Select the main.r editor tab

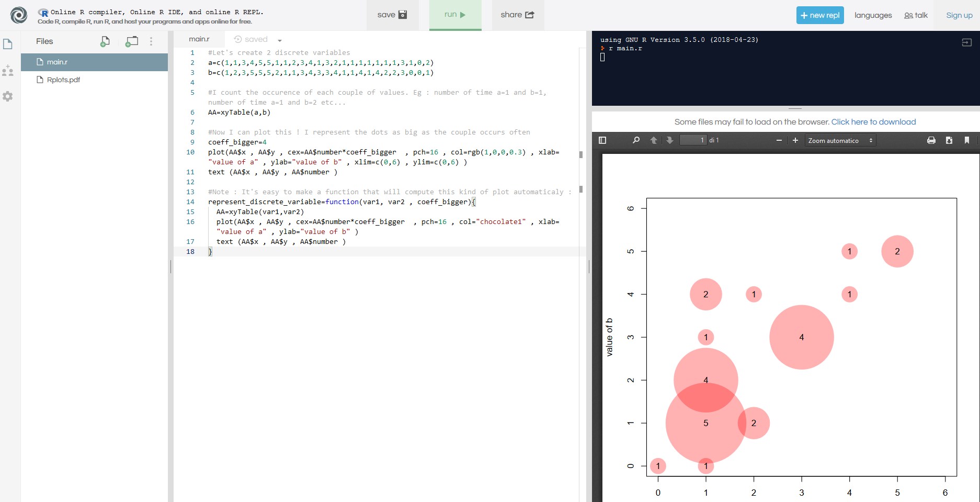tap(199, 39)
